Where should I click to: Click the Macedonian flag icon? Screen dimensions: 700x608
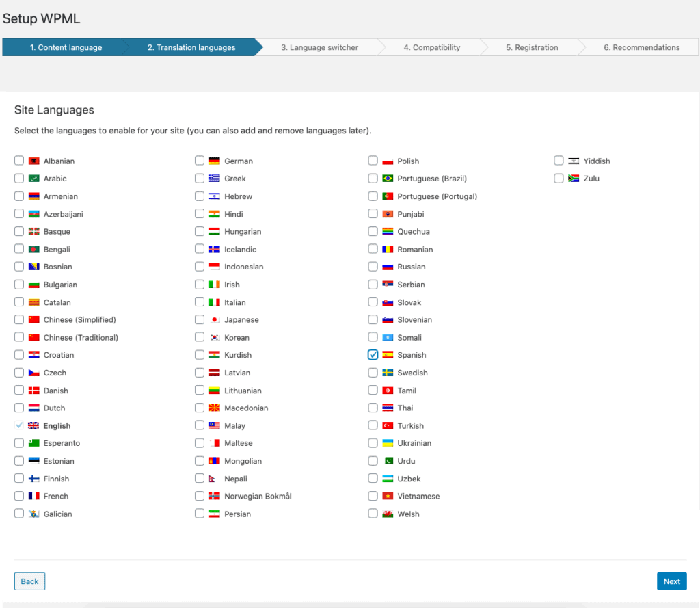(x=214, y=408)
